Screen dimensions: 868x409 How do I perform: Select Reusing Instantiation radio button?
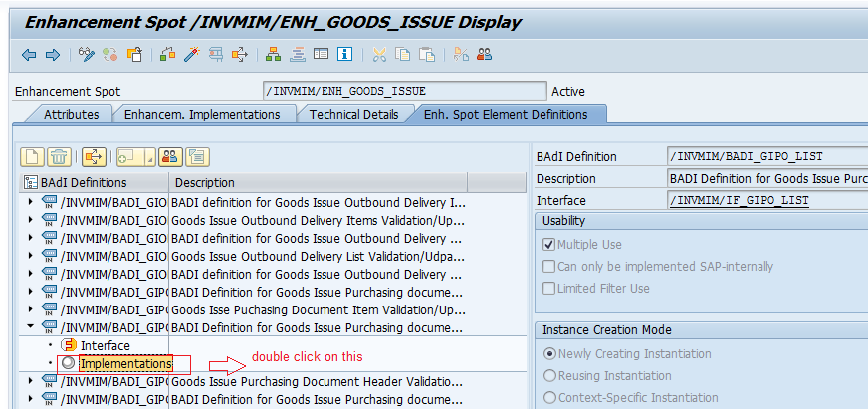pyautogui.click(x=548, y=376)
